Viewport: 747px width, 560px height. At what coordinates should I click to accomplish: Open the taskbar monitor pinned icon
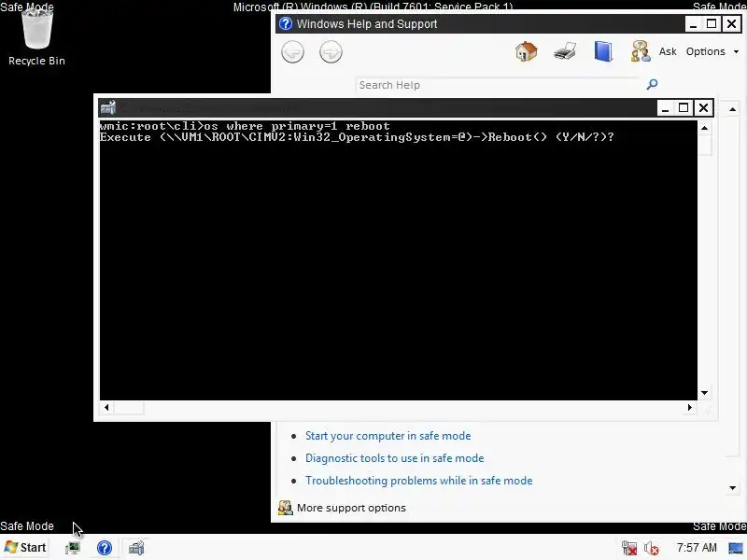coord(73,548)
